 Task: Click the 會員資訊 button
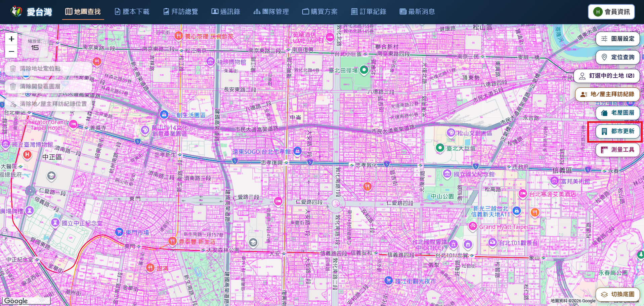[x=611, y=12]
